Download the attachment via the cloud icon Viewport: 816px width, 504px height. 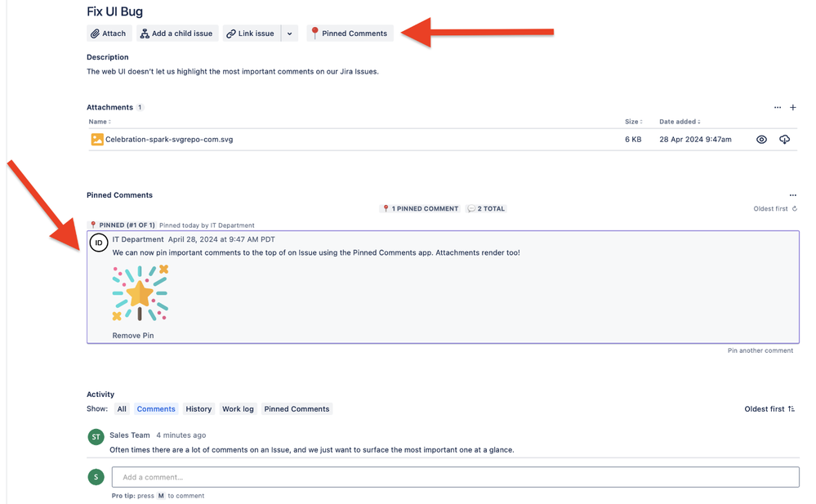(x=784, y=139)
